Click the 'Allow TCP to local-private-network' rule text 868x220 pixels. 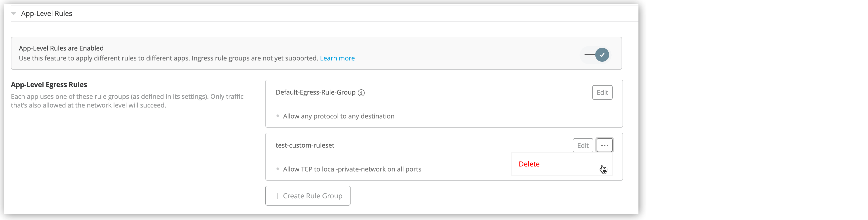pos(352,169)
